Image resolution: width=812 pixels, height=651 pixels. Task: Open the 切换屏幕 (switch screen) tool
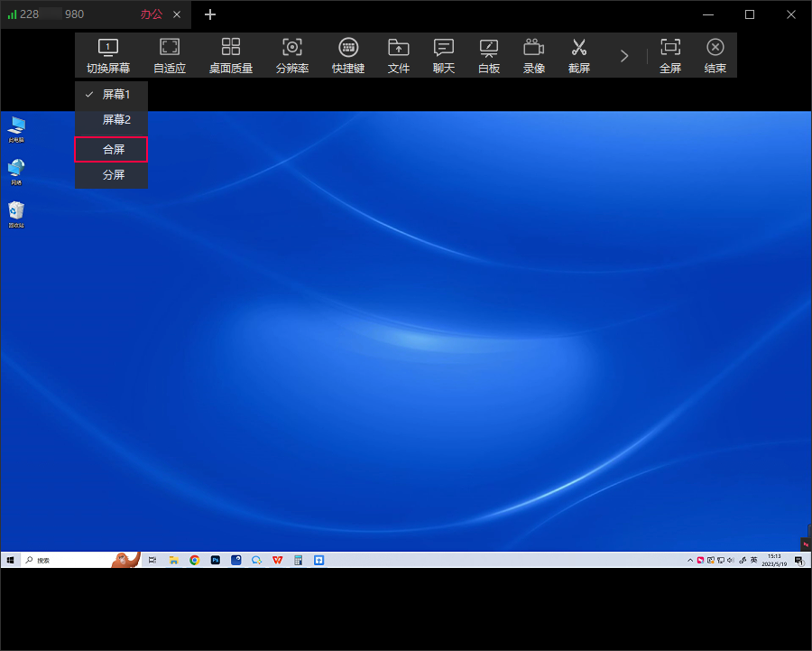pos(108,56)
